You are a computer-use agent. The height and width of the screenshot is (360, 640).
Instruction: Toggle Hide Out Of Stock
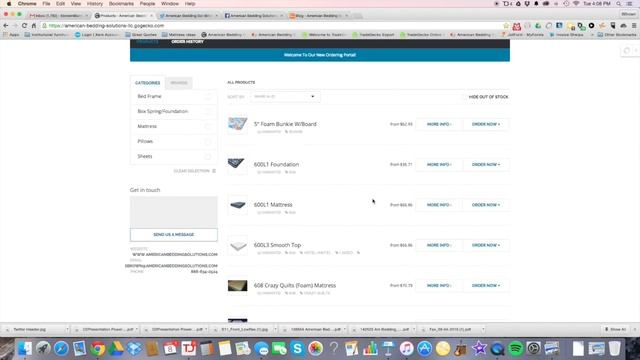[488, 97]
